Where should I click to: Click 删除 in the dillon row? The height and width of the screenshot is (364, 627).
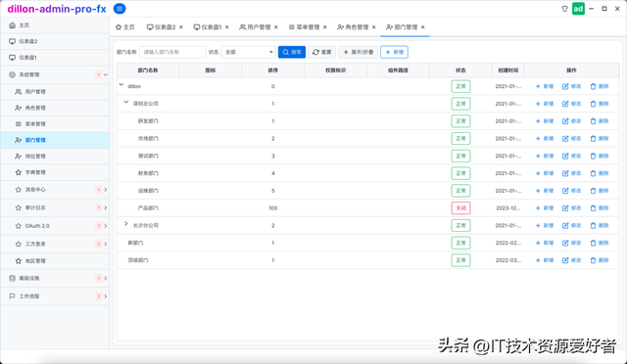coord(599,86)
